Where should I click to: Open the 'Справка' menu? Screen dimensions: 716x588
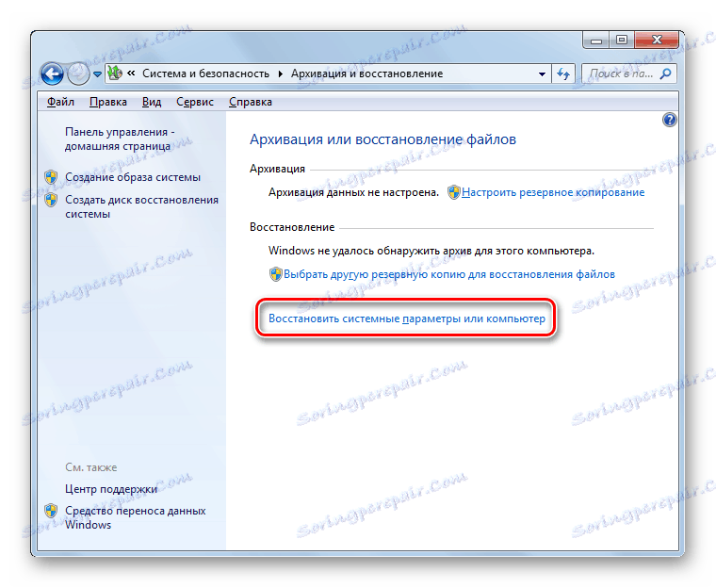[251, 102]
